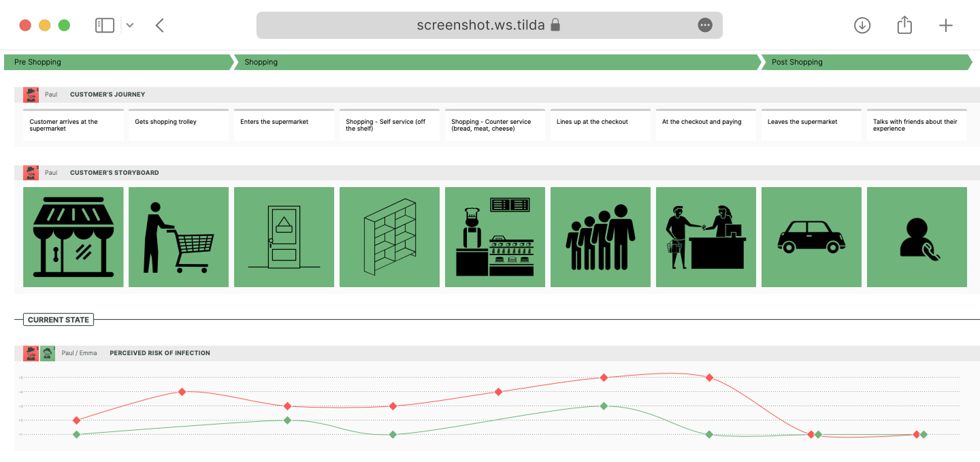Click Paul's red point at shopping trolley stage

click(x=182, y=392)
